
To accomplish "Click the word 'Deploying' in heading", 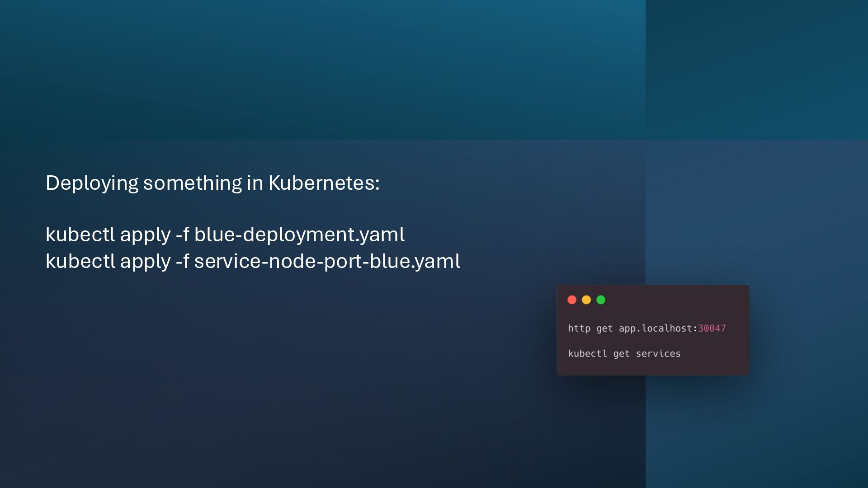I will pyautogui.click(x=92, y=183).
